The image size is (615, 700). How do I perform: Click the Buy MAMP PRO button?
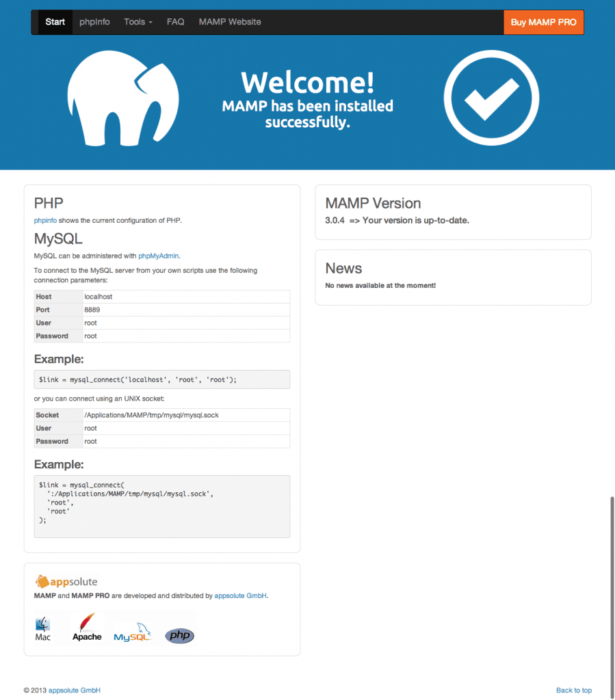543,22
